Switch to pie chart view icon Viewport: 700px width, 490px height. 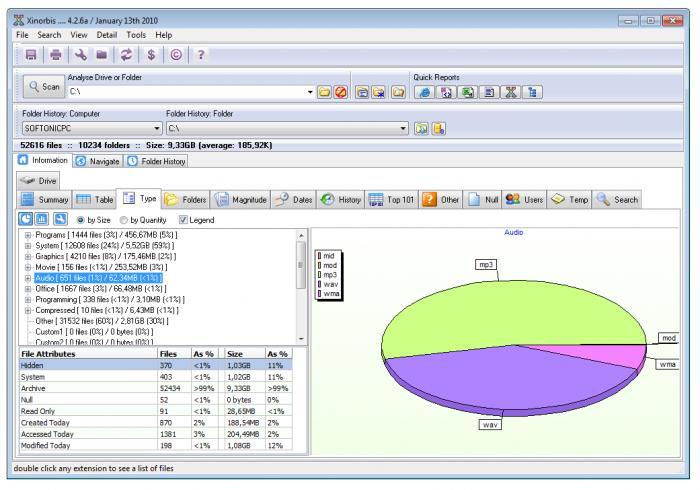[x=25, y=219]
